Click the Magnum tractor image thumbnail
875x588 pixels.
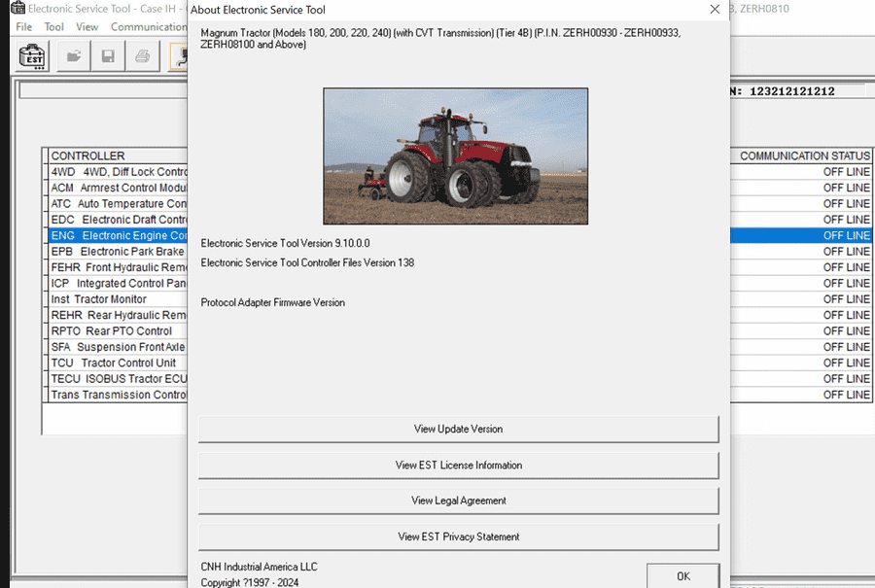[455, 156]
